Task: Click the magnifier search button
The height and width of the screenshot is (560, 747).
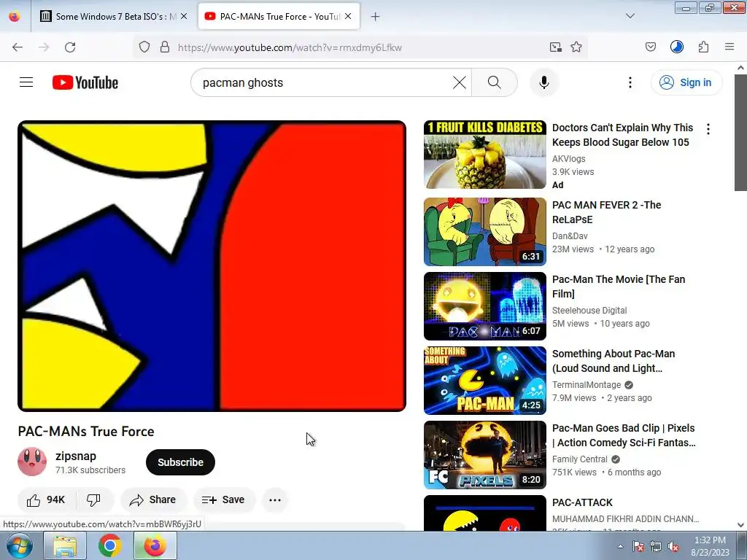Action: click(495, 82)
